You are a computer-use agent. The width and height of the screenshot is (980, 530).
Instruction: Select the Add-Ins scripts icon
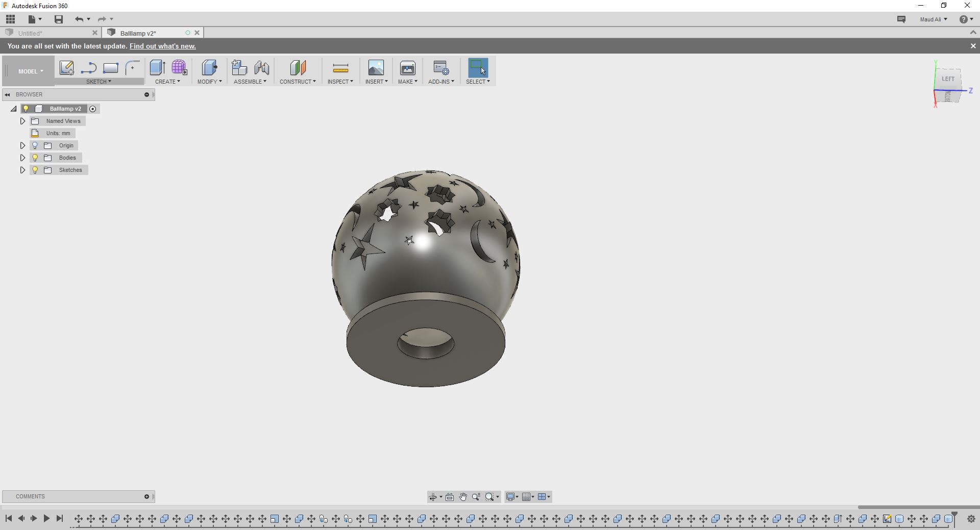441,68
